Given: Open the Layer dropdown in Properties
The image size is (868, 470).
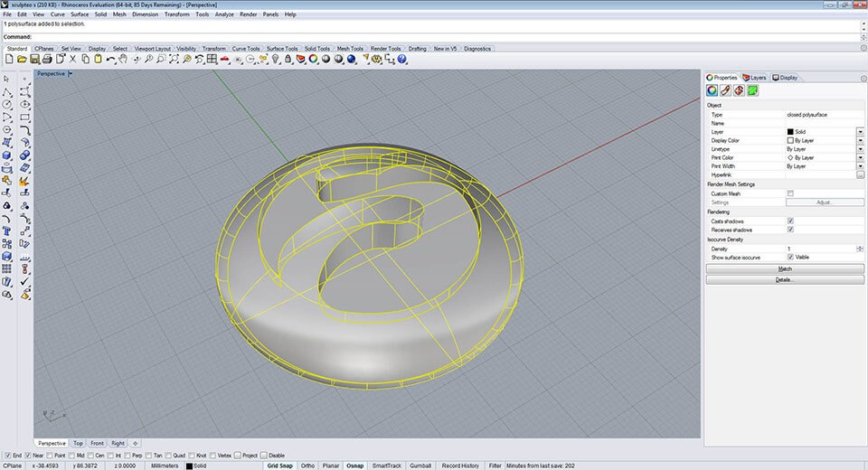Looking at the screenshot, I should point(860,132).
